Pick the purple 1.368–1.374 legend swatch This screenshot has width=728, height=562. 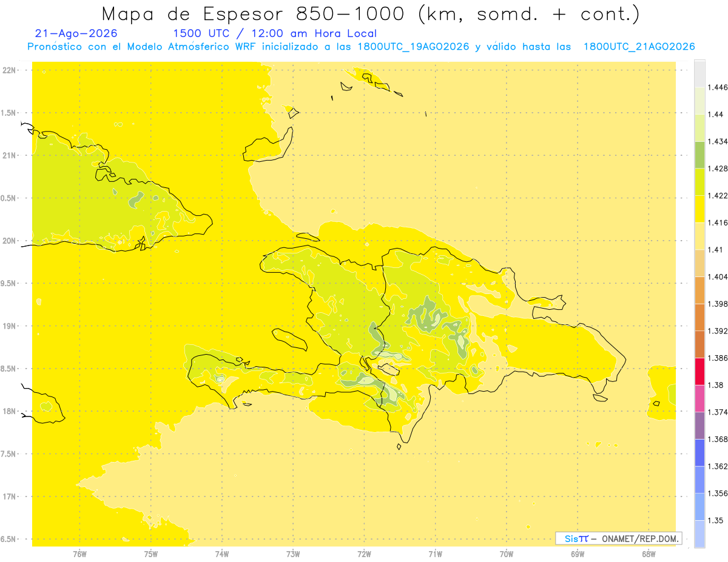coord(699,426)
